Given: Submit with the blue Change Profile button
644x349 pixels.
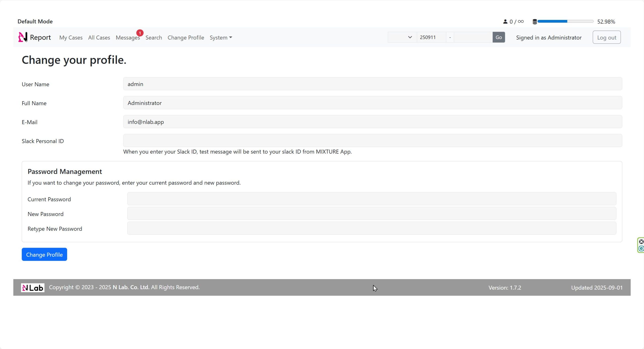Looking at the screenshot, I should point(44,254).
